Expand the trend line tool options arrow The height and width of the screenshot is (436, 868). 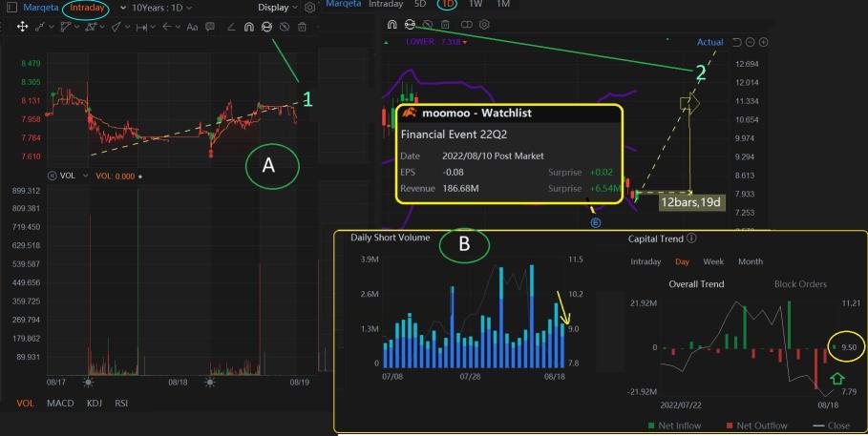point(52,27)
